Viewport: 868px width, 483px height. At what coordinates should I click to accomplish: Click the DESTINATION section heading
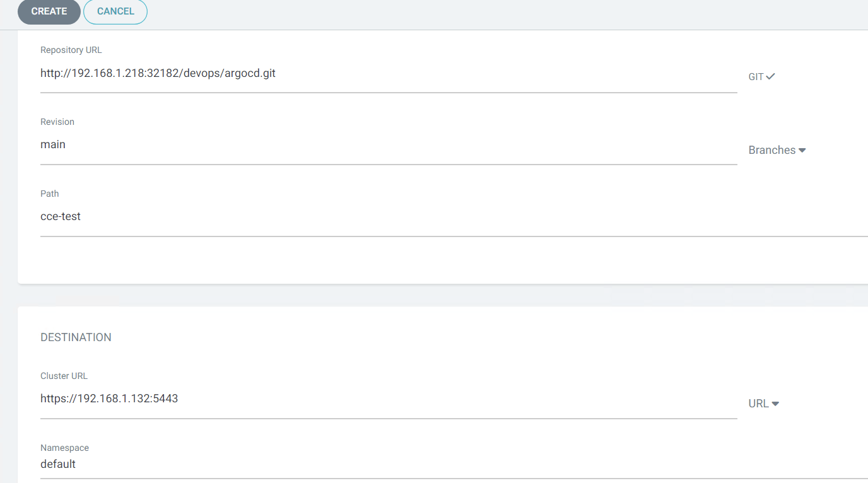pos(76,338)
